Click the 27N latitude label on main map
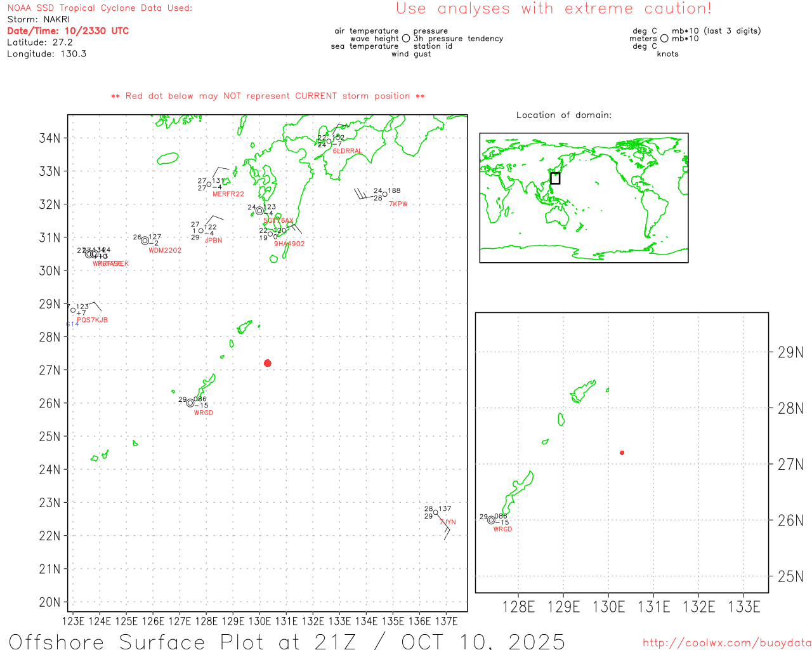This screenshot has width=812, height=650. point(49,370)
